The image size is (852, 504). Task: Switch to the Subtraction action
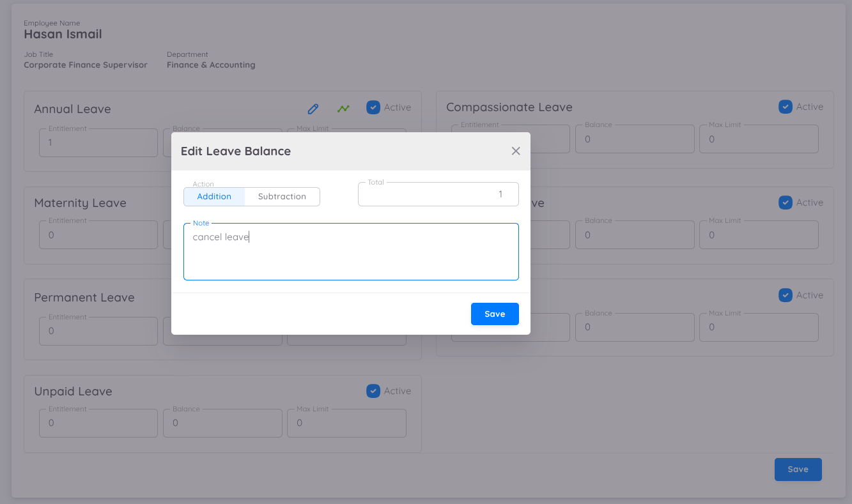click(x=281, y=196)
